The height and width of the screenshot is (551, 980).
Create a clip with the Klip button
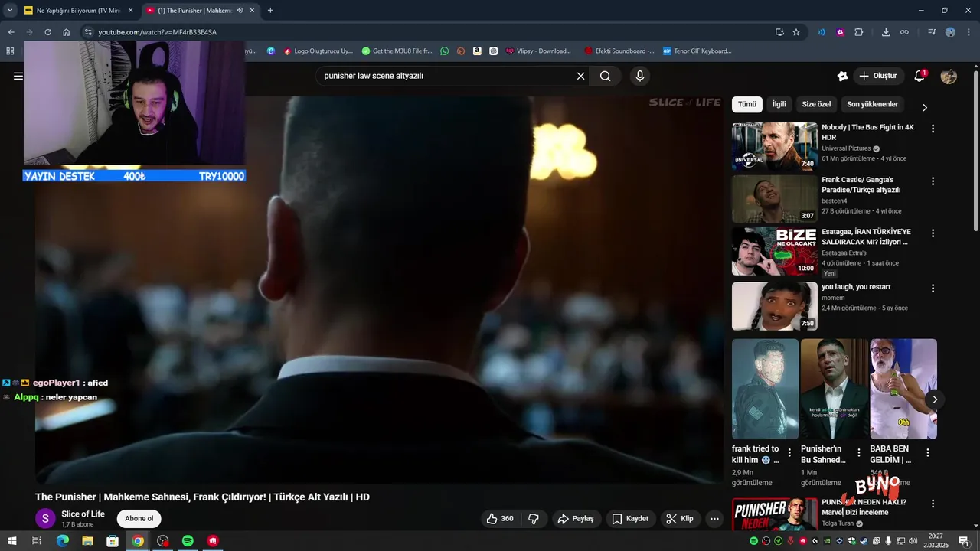679,519
